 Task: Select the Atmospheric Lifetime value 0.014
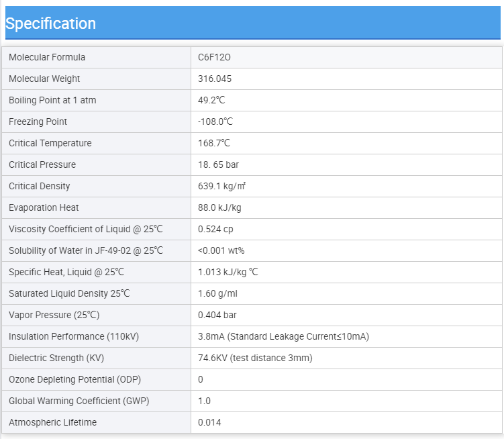point(209,423)
